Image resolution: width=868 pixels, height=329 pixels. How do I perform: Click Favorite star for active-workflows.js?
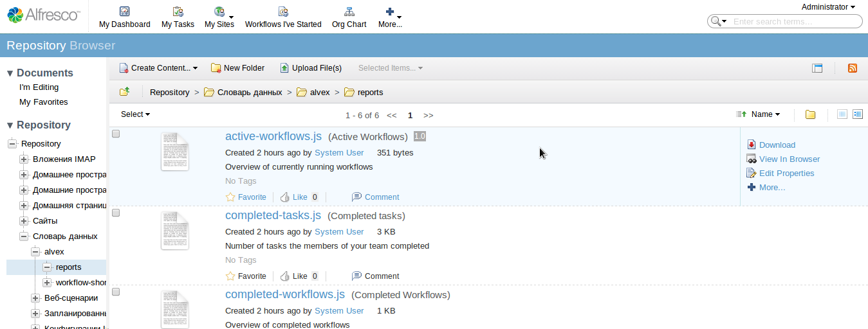click(230, 197)
